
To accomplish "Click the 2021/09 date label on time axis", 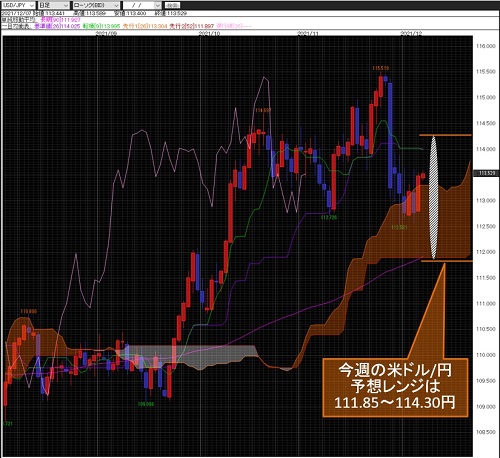I will 106,34.
